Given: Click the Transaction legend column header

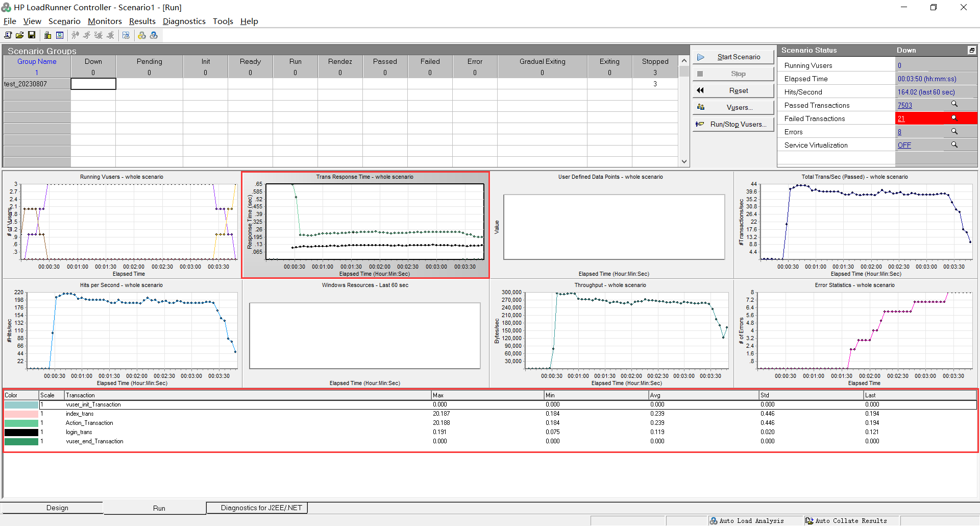Looking at the screenshot, I should click(x=248, y=395).
